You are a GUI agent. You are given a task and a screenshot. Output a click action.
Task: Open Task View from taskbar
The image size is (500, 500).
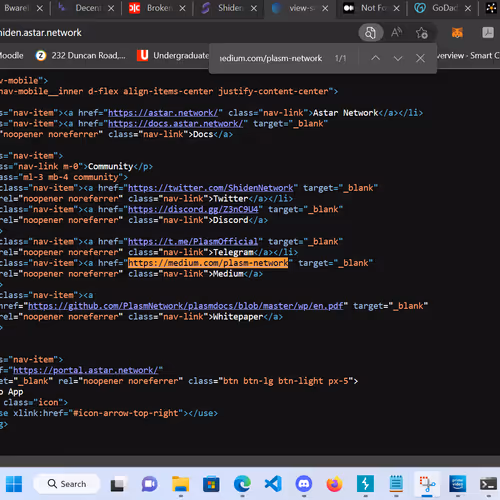(117, 484)
